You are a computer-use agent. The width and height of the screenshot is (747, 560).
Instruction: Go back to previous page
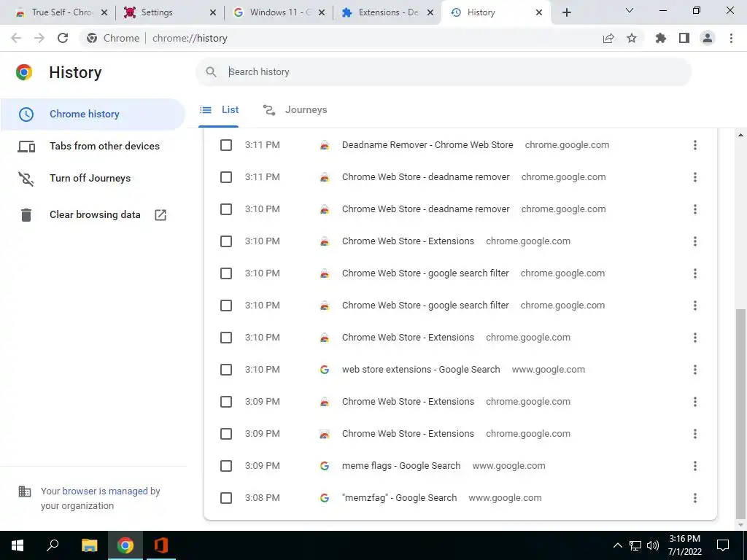[16, 38]
